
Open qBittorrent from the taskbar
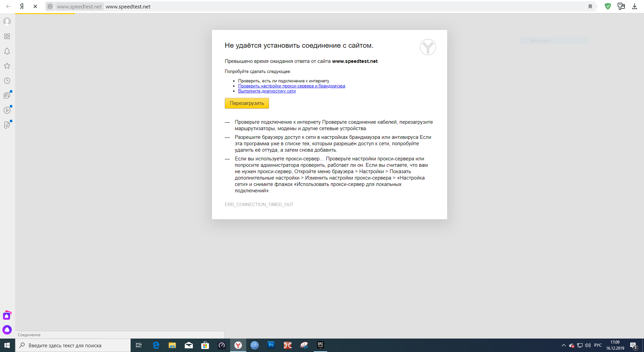(255, 345)
